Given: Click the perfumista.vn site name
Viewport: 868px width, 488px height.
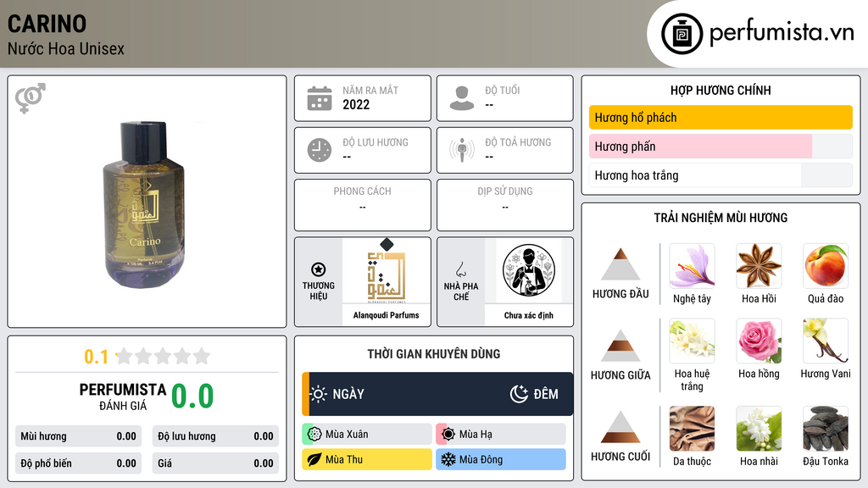Looking at the screenshot, I should [x=782, y=33].
